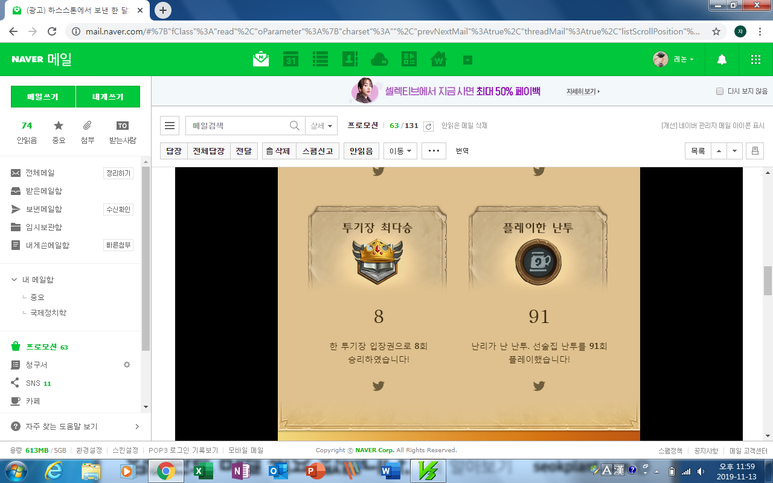Click the 삭제 delete button
This screenshot has width=773, height=483.
pyautogui.click(x=279, y=151)
